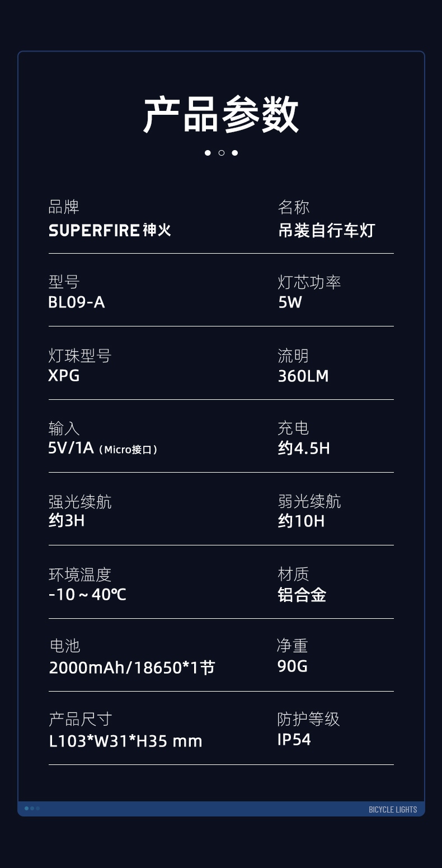Click the Micro接口 note in parentheses
This screenshot has height=868, width=442.
pyautogui.click(x=128, y=450)
